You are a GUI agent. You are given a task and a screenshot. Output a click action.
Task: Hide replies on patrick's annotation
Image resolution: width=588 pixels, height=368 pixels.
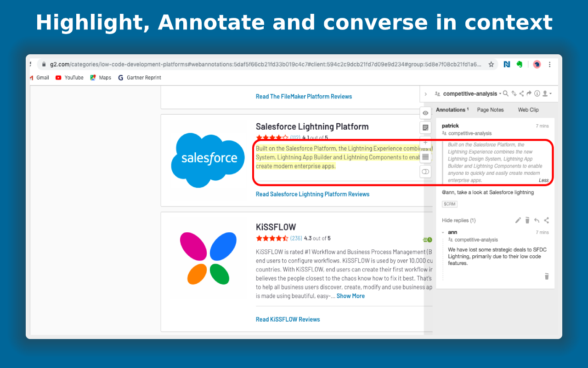(x=458, y=220)
